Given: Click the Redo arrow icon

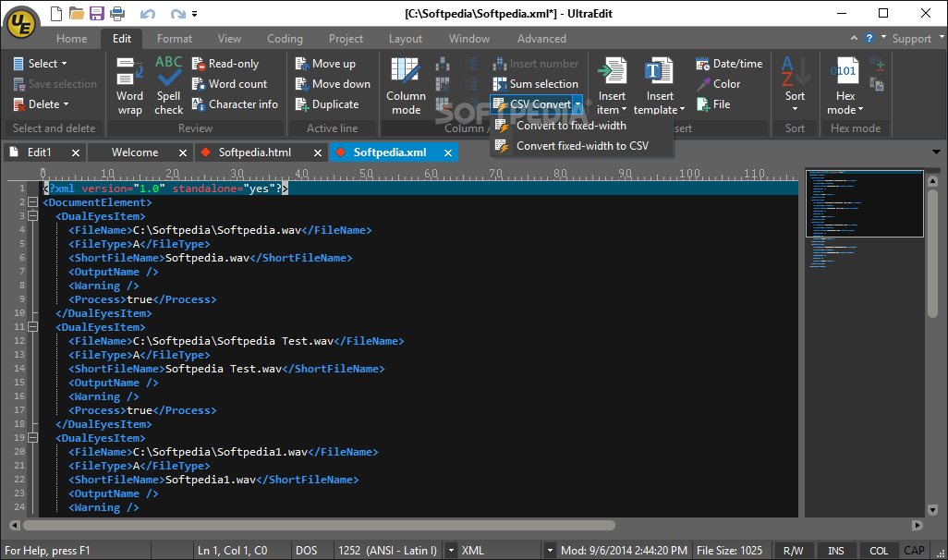Looking at the screenshot, I should (x=177, y=13).
